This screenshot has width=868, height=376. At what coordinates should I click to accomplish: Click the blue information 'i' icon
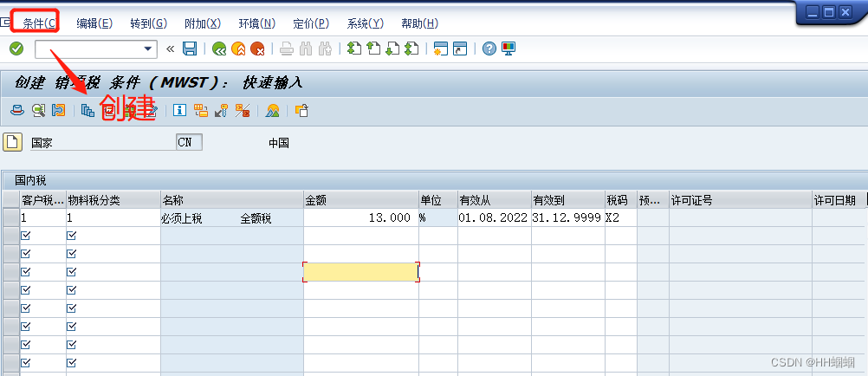click(x=179, y=110)
